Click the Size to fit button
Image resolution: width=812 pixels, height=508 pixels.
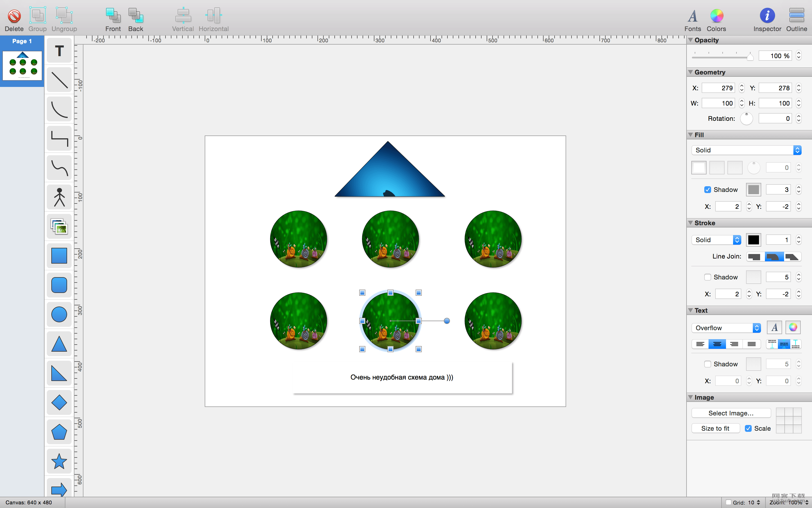pos(715,428)
